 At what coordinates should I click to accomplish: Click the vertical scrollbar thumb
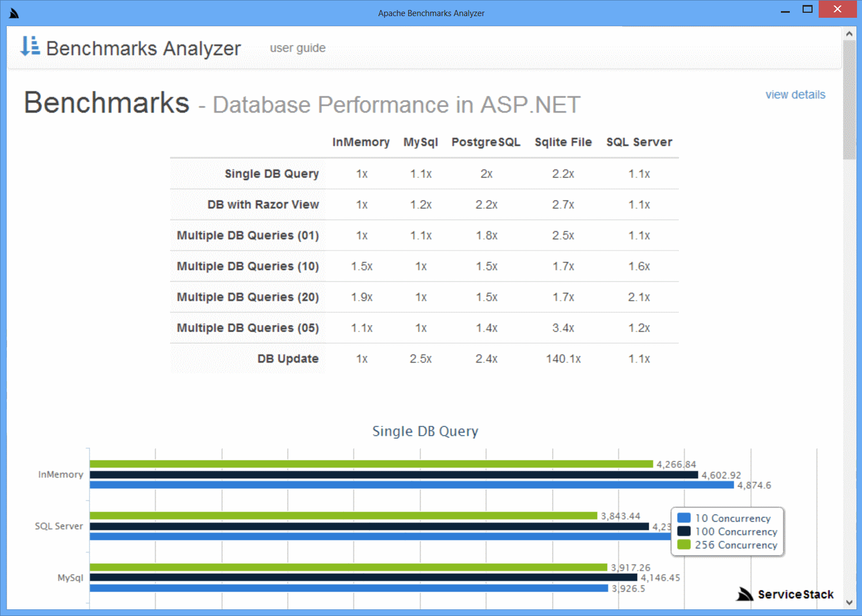point(849,100)
